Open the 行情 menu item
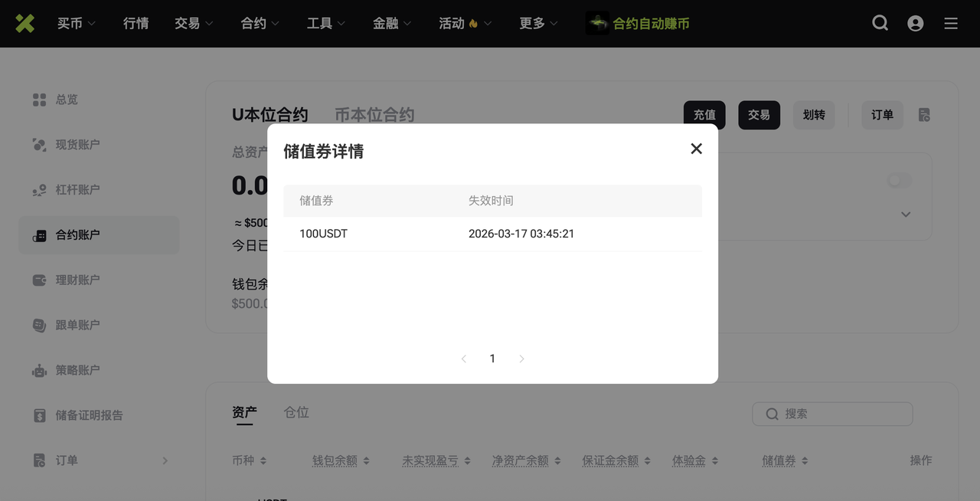Screen dimensions: 980x501 point(136,24)
